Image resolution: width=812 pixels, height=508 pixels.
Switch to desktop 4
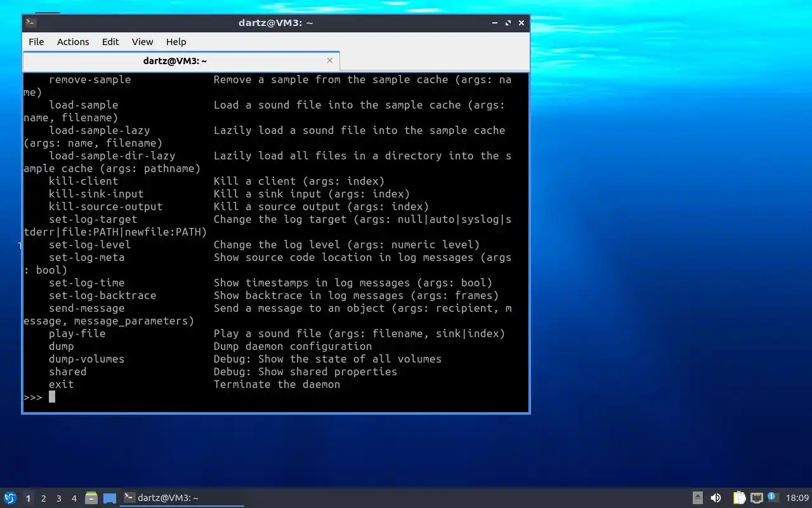(x=74, y=498)
